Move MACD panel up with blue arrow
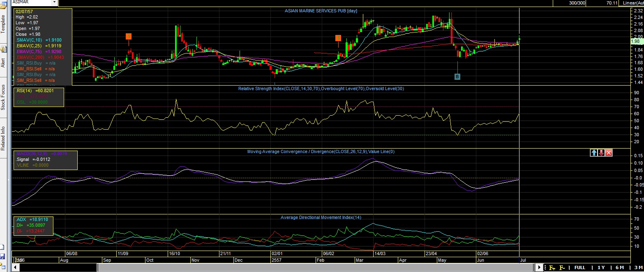Screen dimensions: 644x272 pos(594,153)
